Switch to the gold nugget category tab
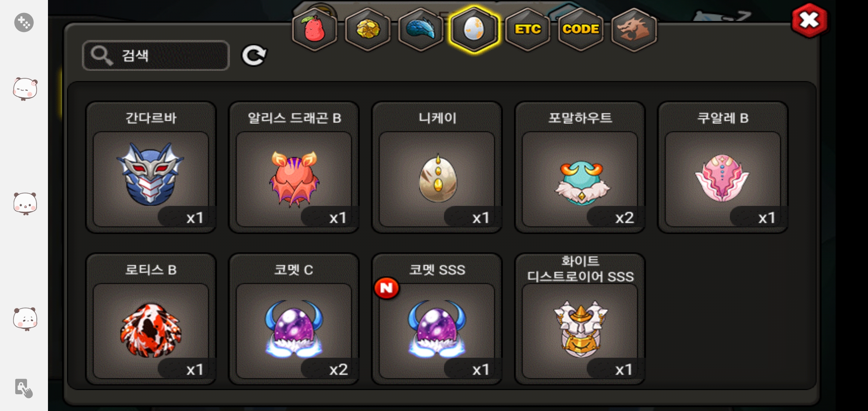This screenshot has width=868, height=411. 367,29
